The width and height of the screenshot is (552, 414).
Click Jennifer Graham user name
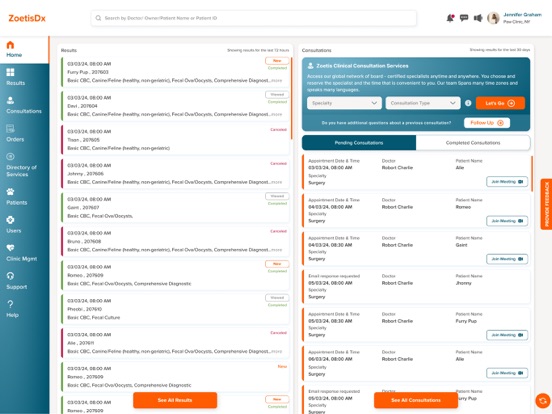522,15
